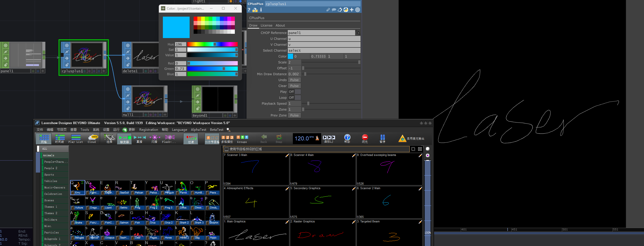Toggle the Loop Off switch
Viewport: 644px width, 246px height.
click(x=294, y=98)
